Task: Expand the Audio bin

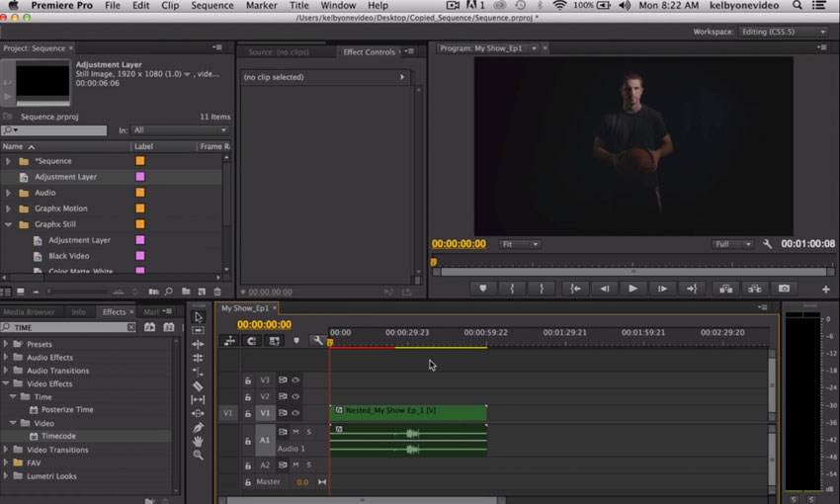Action: [8, 193]
